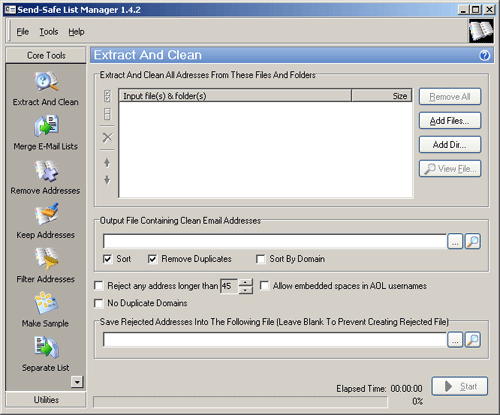Open the Extract And Clean tool icon

coord(46,81)
